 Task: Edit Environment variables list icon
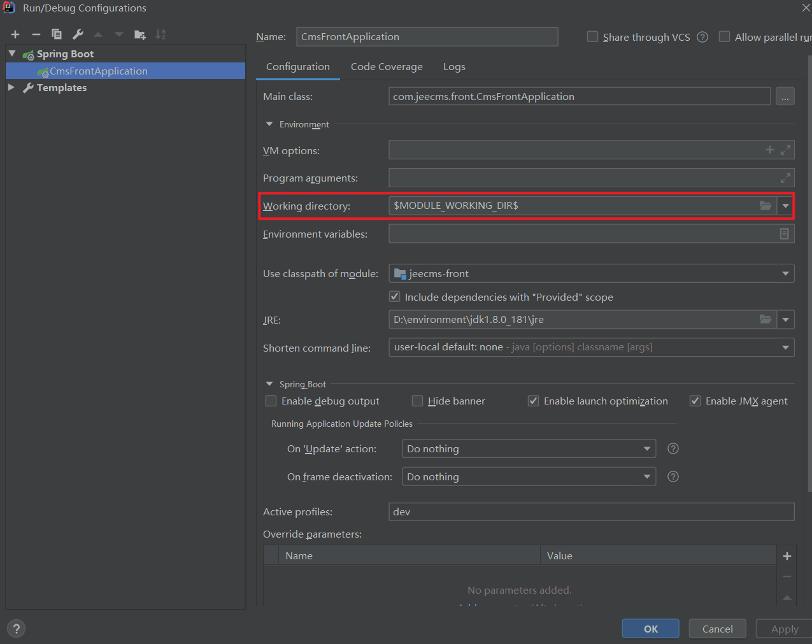785,234
